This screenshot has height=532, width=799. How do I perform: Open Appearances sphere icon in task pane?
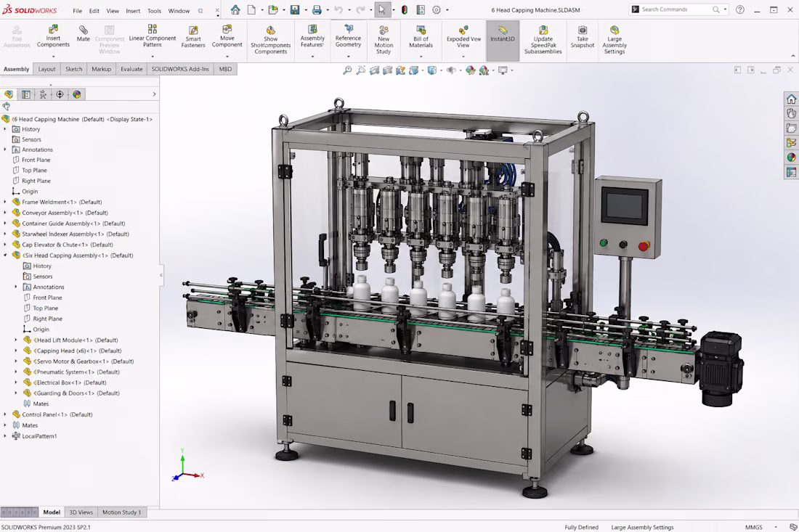pos(791,157)
